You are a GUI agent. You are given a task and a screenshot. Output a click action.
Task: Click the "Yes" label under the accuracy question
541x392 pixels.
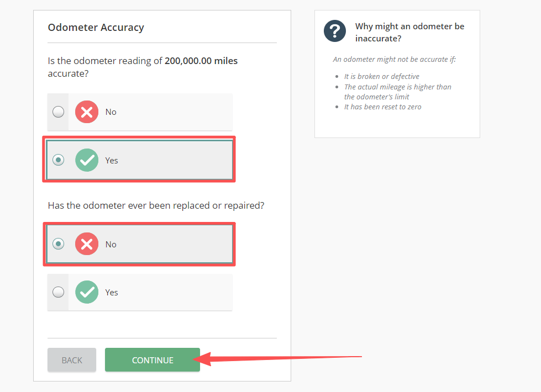point(112,161)
